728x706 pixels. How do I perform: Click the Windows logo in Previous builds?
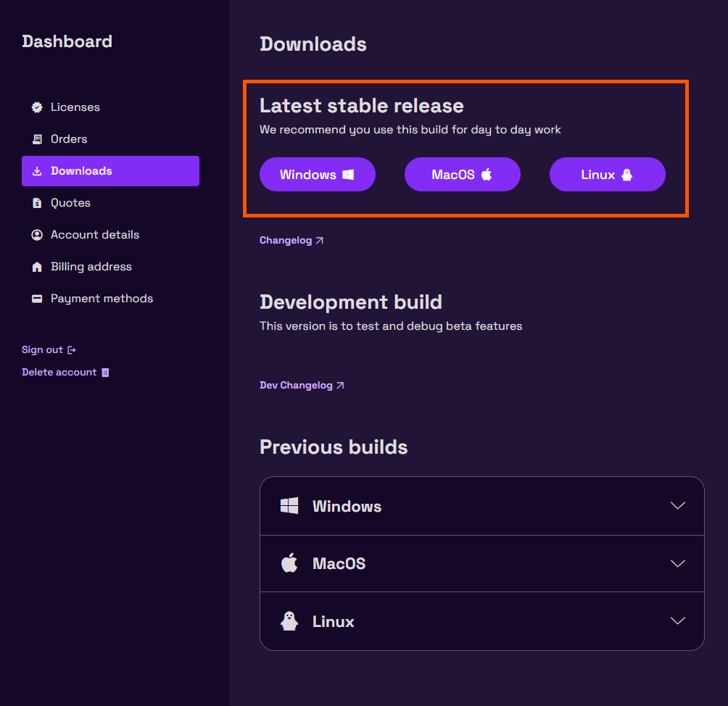click(289, 505)
